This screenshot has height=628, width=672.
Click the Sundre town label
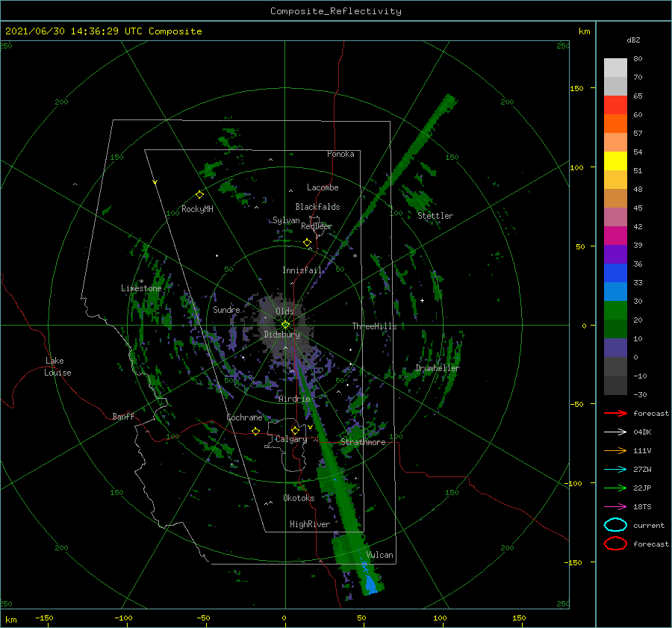(x=226, y=310)
